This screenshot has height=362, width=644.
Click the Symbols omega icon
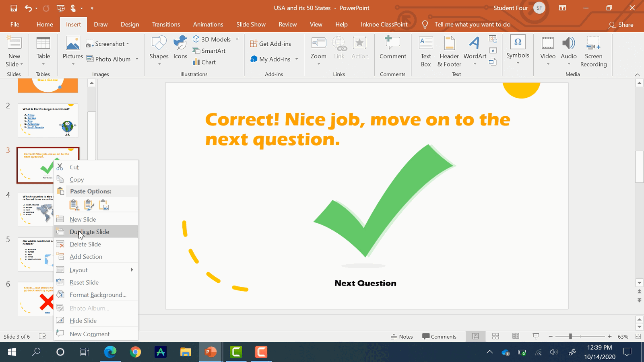(518, 42)
